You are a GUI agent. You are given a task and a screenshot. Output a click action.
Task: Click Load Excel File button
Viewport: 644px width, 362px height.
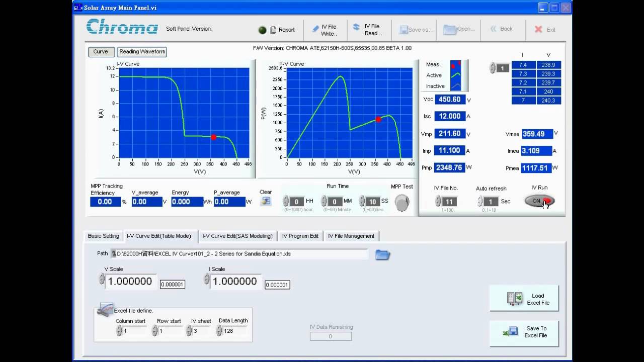point(524,299)
